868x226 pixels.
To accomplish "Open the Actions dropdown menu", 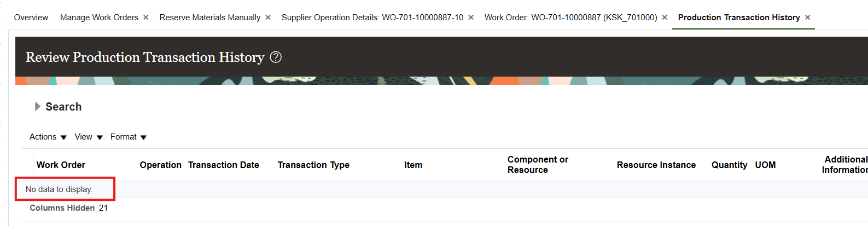I will 48,137.
